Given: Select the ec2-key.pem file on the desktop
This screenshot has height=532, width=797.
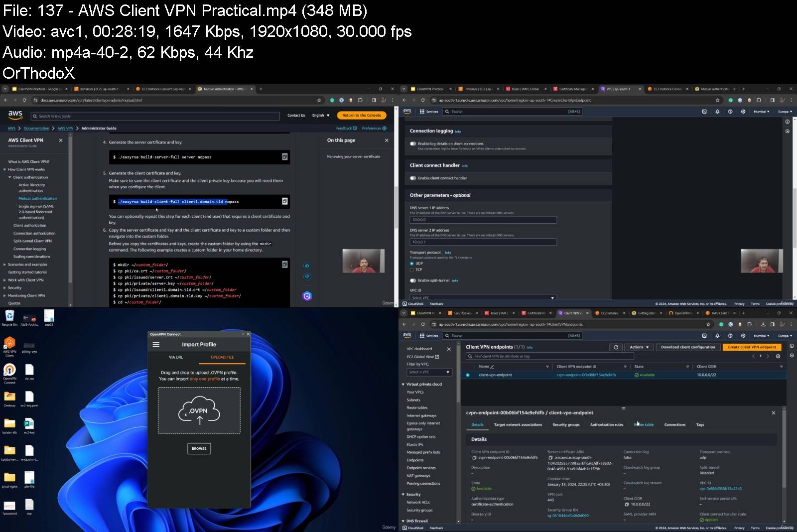Looking at the screenshot, I should click(x=29, y=399).
